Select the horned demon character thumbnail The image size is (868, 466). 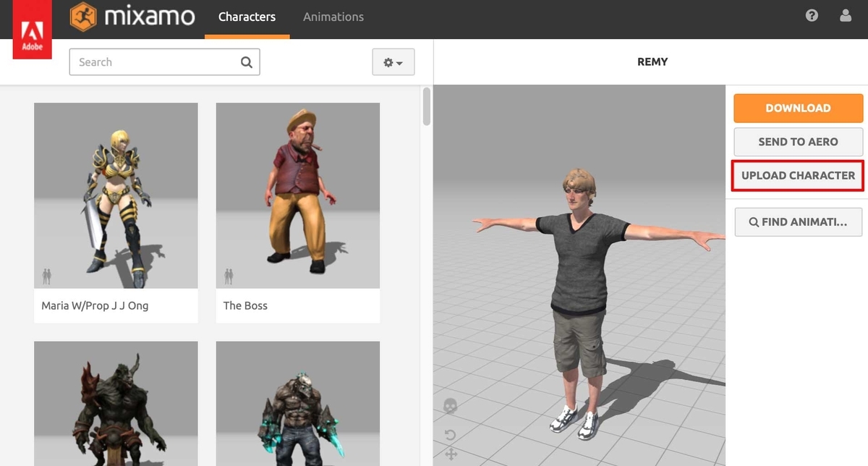tap(116, 404)
